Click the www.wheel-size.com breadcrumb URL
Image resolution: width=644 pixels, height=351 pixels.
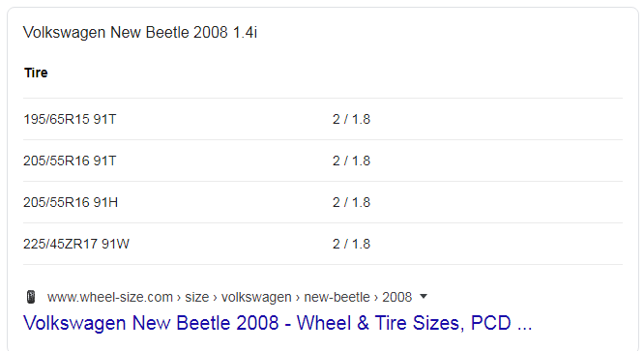(110, 297)
